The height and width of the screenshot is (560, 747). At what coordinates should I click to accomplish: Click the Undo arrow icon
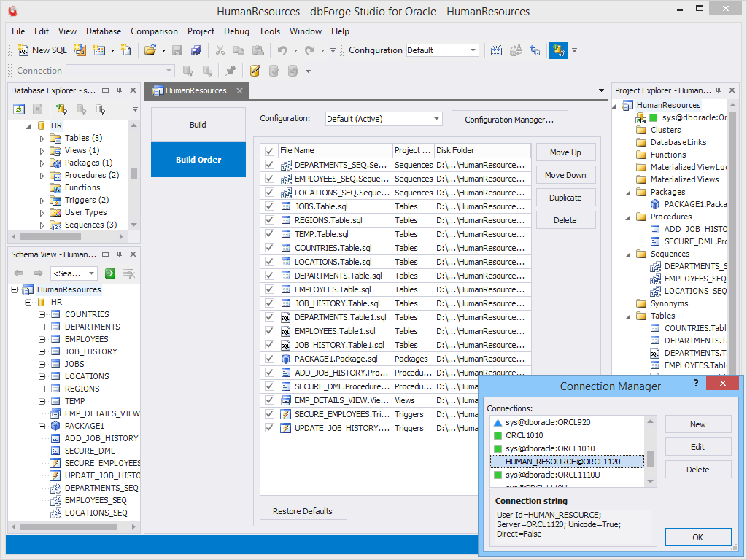(282, 50)
